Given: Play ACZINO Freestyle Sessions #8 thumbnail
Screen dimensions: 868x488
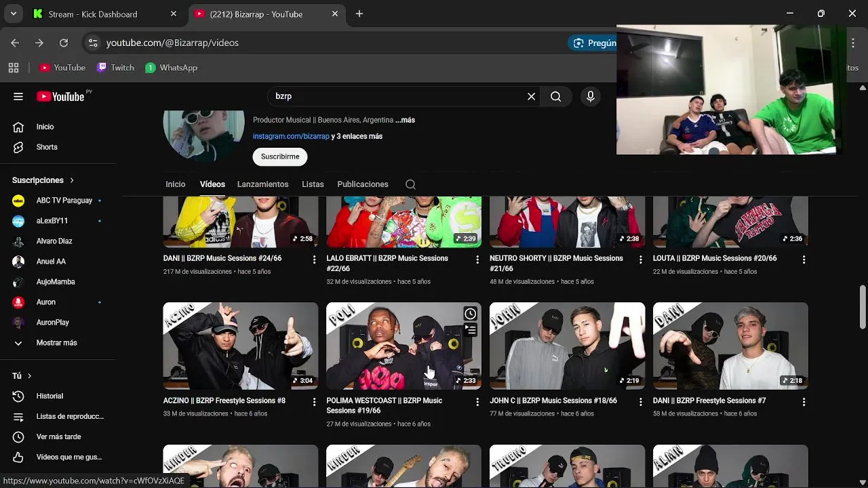Looking at the screenshot, I should tap(241, 346).
